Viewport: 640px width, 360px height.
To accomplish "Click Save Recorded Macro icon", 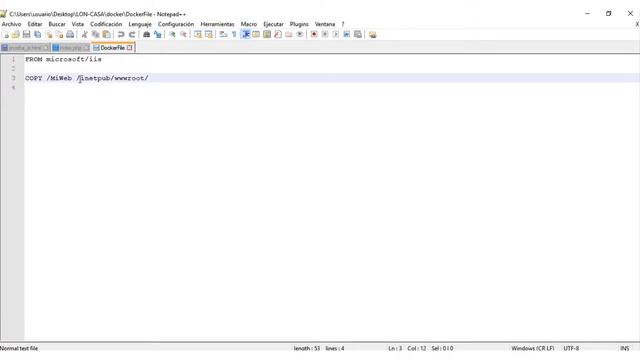I will (358, 35).
